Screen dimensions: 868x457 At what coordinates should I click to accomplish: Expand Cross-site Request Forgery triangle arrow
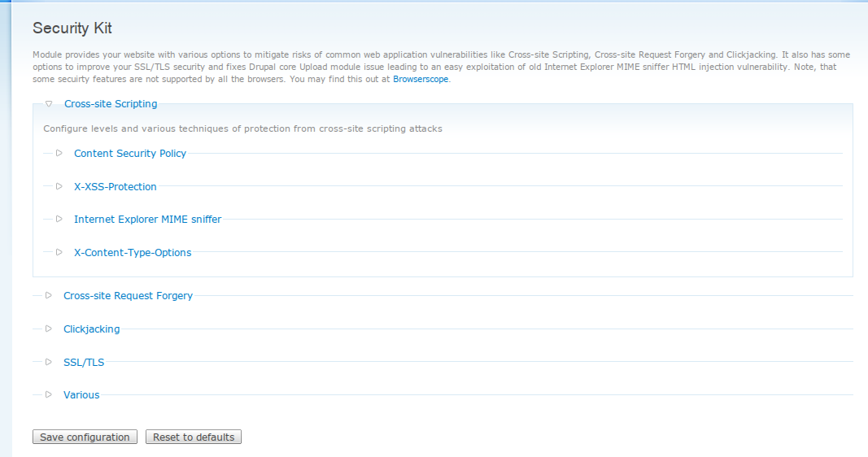pyautogui.click(x=49, y=295)
